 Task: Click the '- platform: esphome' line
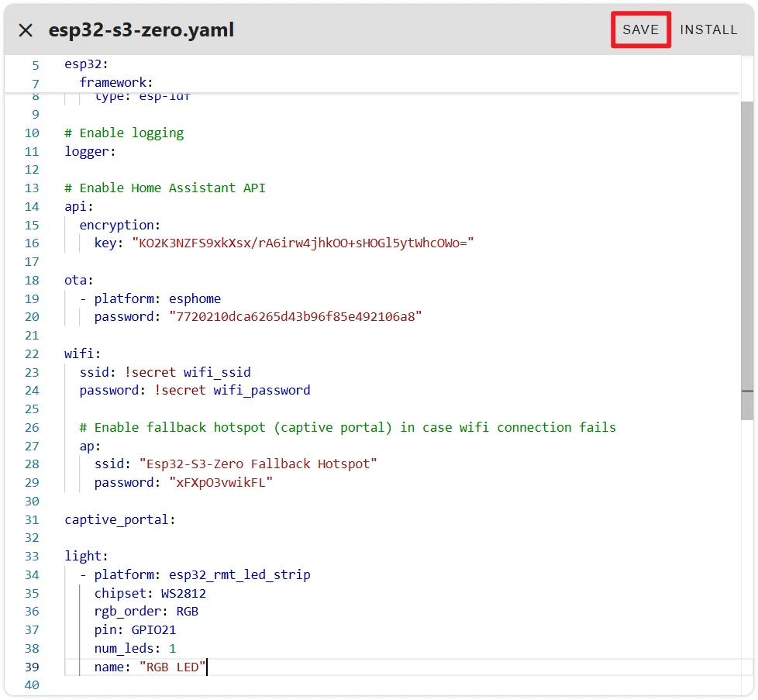[150, 298]
